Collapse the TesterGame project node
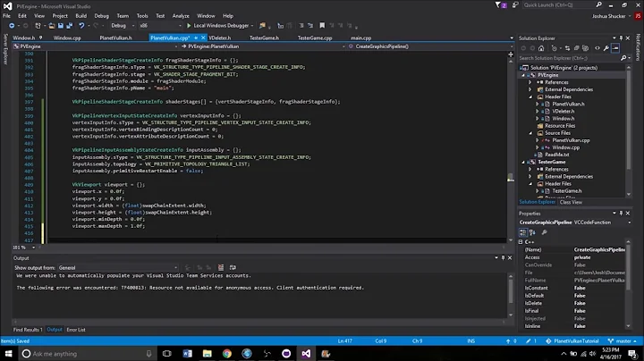 [523, 162]
